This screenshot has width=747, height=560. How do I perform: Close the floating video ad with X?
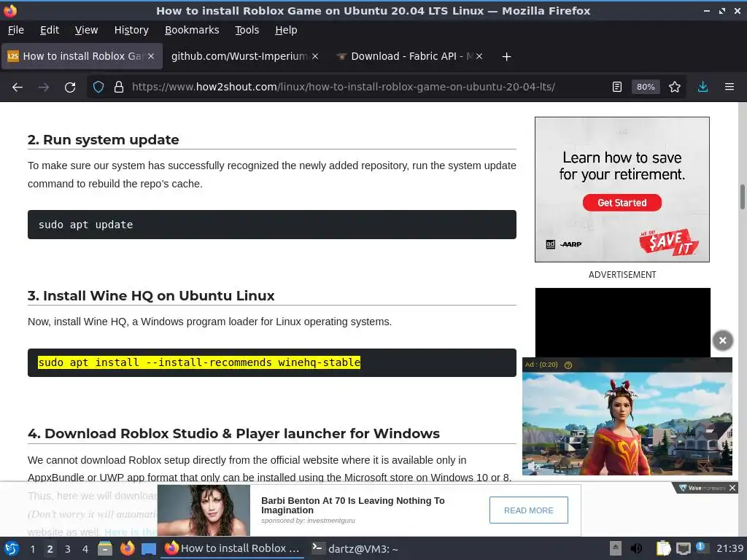pyautogui.click(x=723, y=341)
